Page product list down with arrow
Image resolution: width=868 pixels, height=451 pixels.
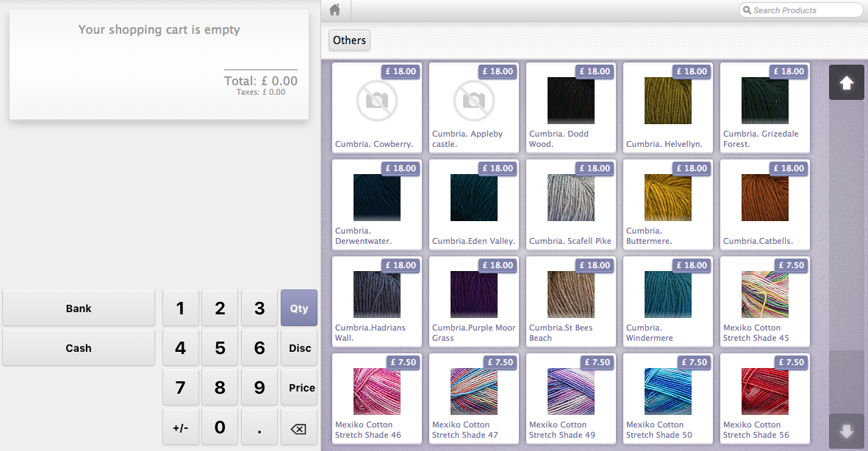point(847,431)
